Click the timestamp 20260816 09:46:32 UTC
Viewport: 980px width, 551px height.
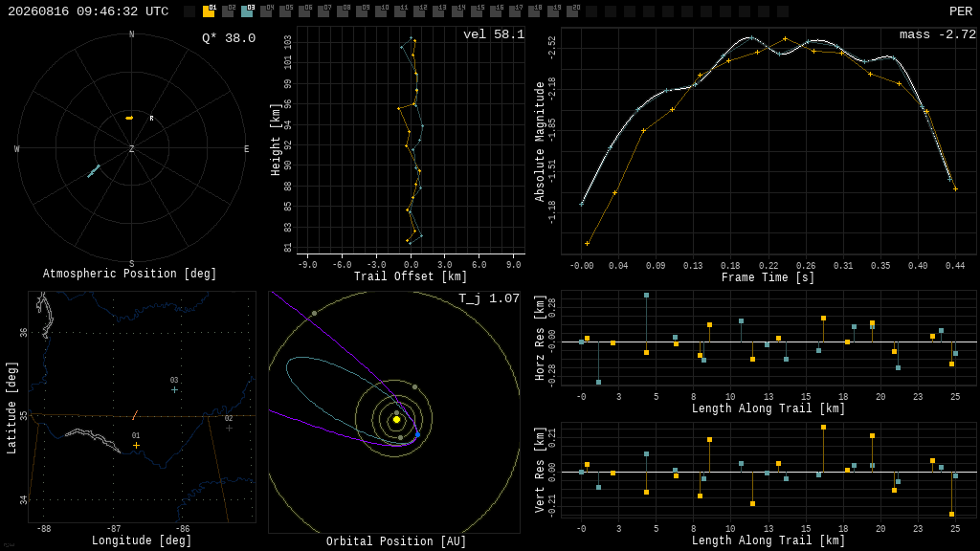[x=88, y=11]
